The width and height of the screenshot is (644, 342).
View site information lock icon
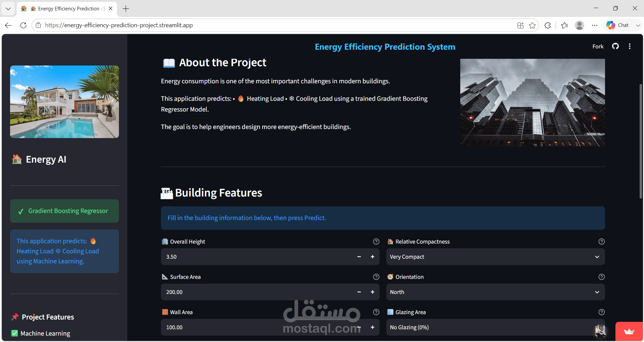[38, 25]
